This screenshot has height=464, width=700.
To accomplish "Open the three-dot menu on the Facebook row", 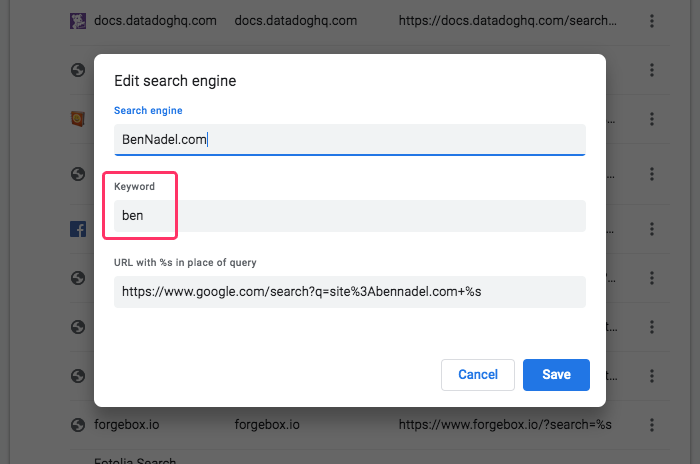I will [652, 229].
